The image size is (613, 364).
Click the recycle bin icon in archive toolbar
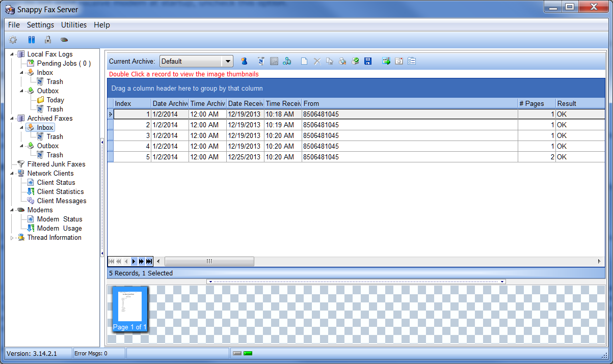[x=261, y=61]
